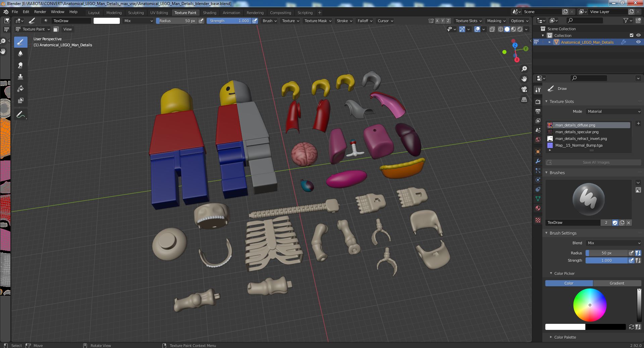The image size is (644, 348).
Task: Toggle X axis symmetry
Action: pos(437,21)
